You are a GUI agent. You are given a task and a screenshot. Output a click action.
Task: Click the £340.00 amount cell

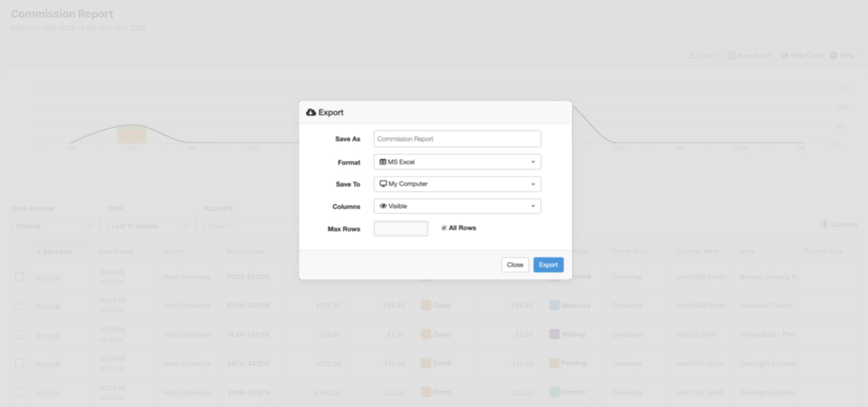[328, 392]
